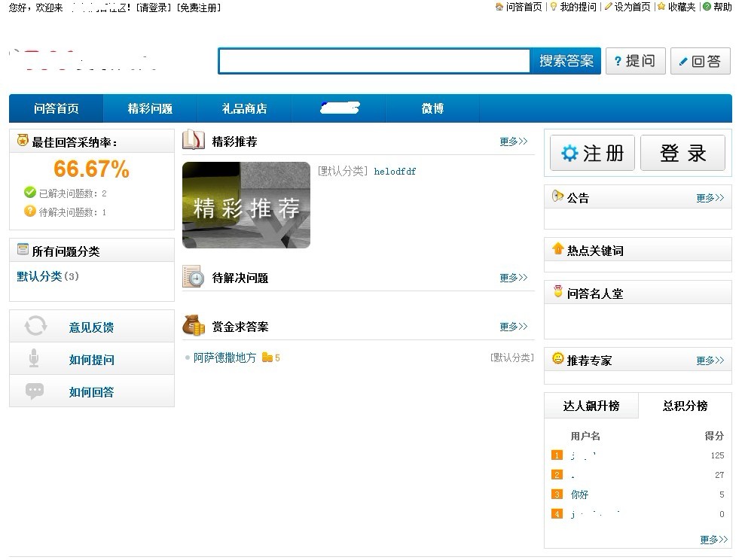
Task: Open 更多 link in 待解决问题 section
Action: tap(514, 278)
